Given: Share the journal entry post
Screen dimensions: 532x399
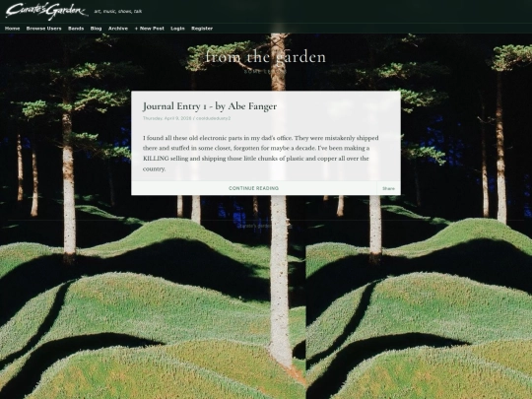Looking at the screenshot, I should coord(388,188).
